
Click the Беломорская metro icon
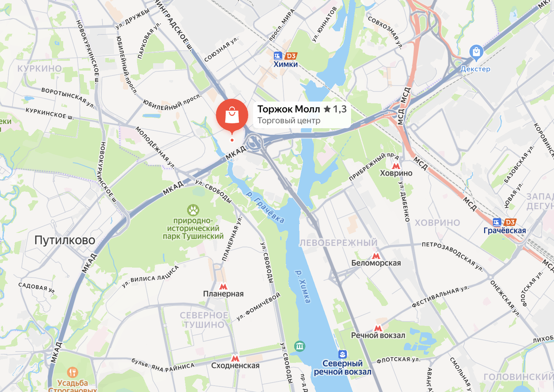click(x=376, y=255)
